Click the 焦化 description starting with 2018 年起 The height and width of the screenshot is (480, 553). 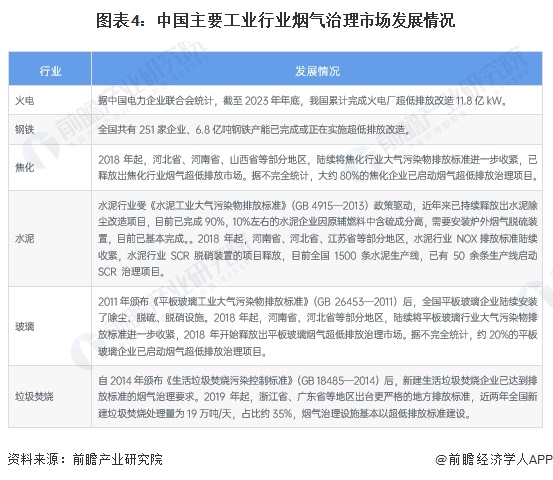point(317,168)
